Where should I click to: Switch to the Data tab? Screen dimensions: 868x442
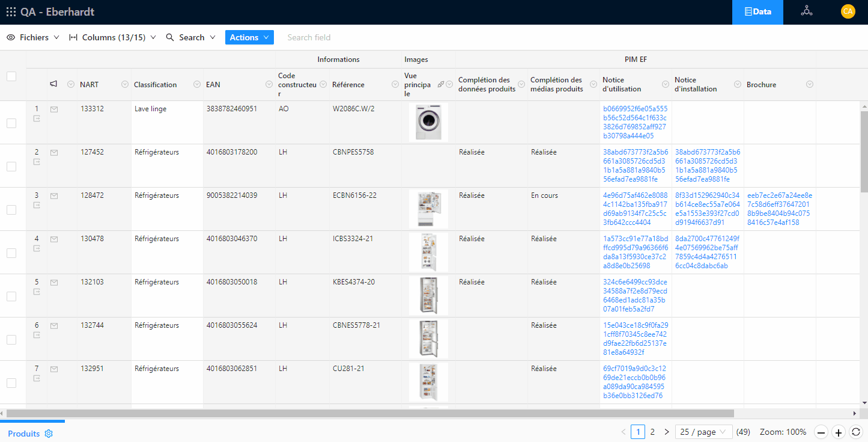click(757, 11)
